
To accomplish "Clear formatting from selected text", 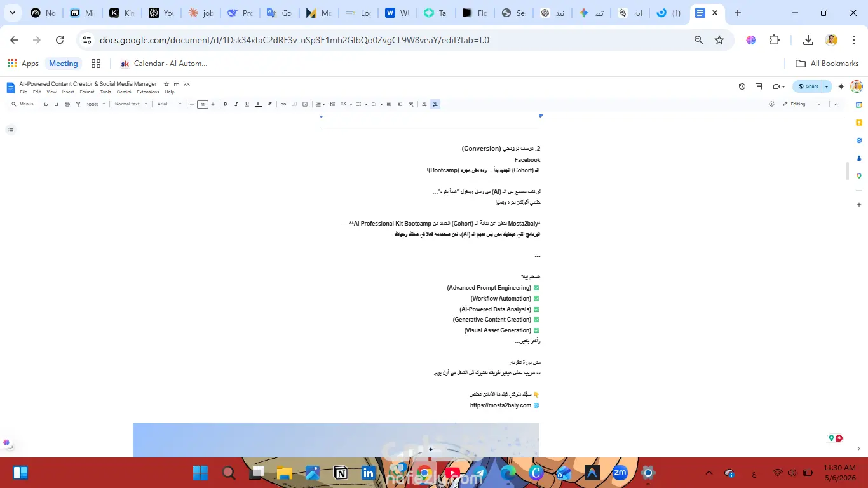I will coord(411,104).
